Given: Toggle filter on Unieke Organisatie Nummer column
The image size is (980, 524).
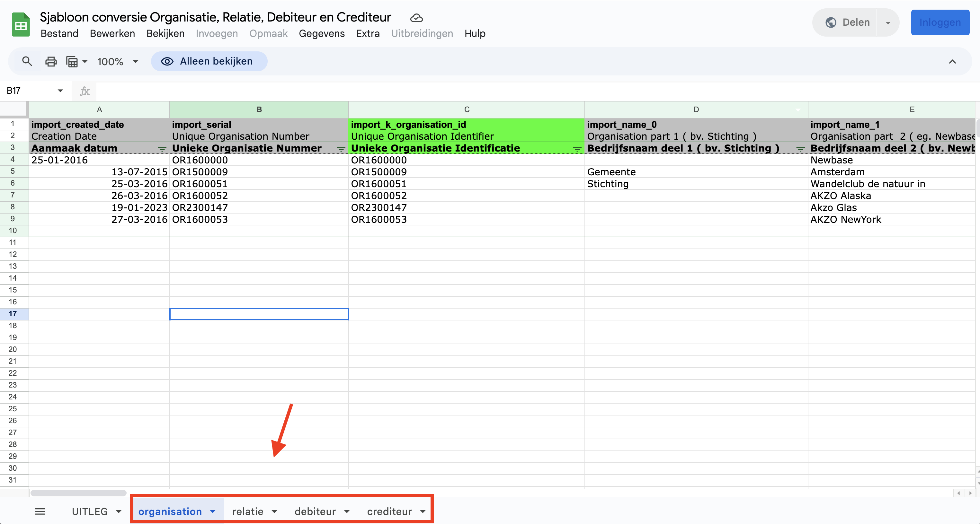Looking at the screenshot, I should 341,149.
